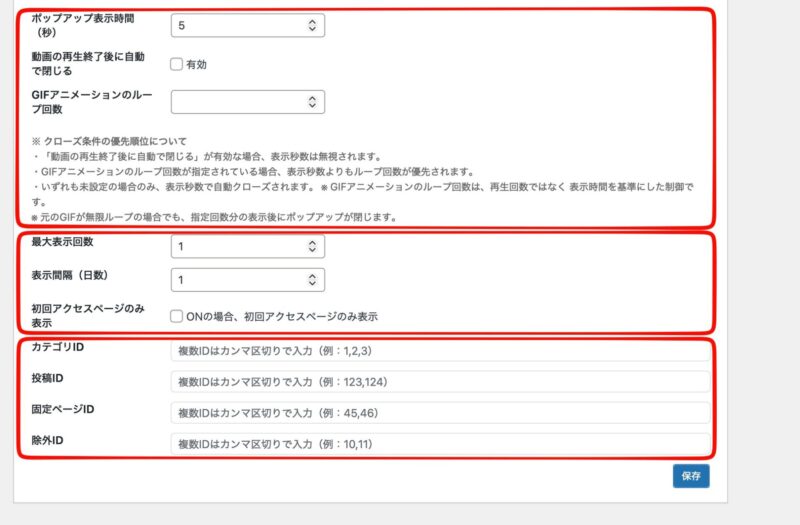
Task: Focus the 投稿ID text field
Action: [x=440, y=382]
